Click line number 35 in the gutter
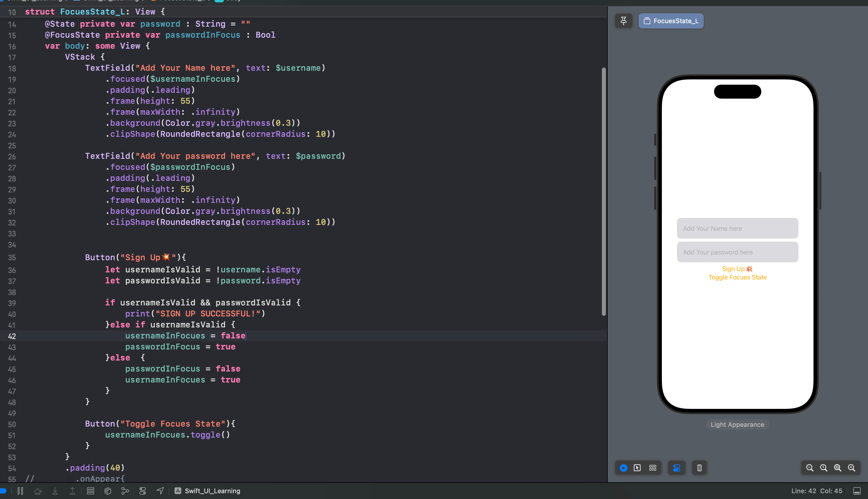 coord(12,258)
